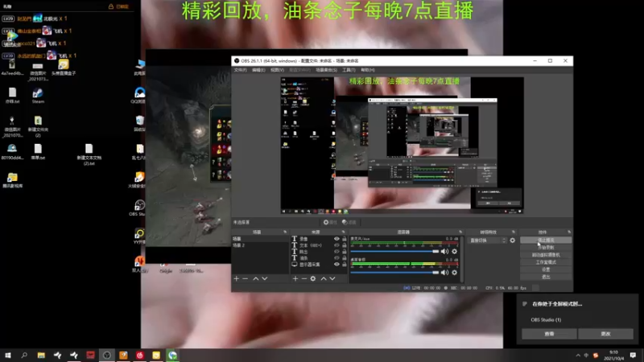Toggle visibility eye of the topmost source row
This screenshot has width=644, height=362.
336,238
